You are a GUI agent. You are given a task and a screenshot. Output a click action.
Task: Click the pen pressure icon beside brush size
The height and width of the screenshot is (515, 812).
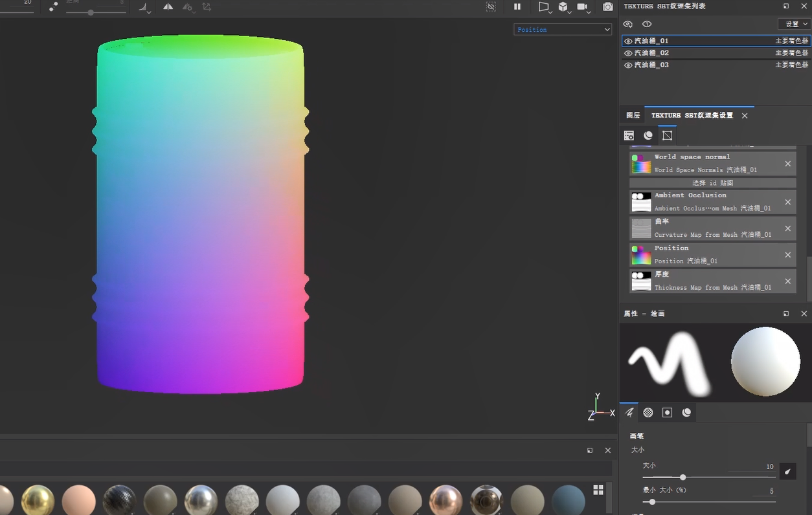point(788,472)
